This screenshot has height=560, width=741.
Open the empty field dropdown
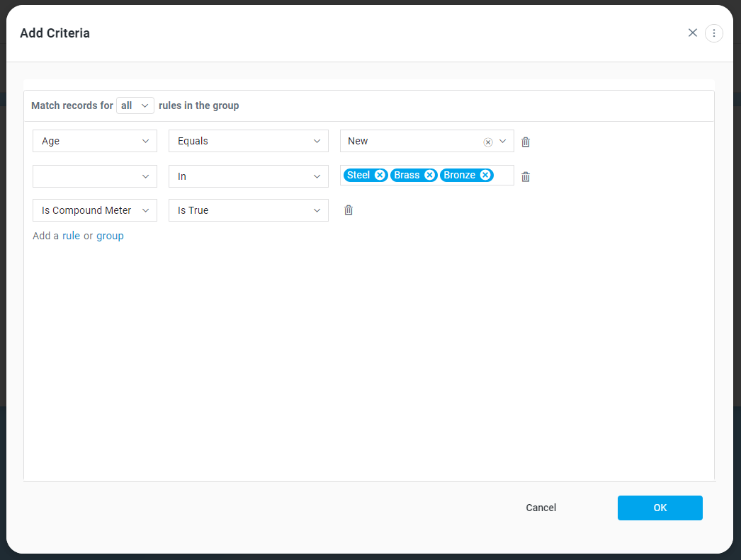[x=95, y=176]
